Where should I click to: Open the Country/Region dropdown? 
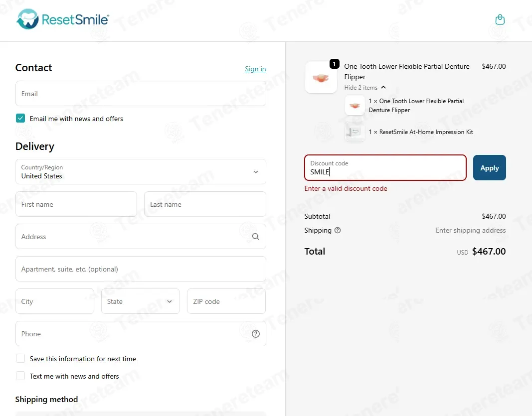(141, 171)
